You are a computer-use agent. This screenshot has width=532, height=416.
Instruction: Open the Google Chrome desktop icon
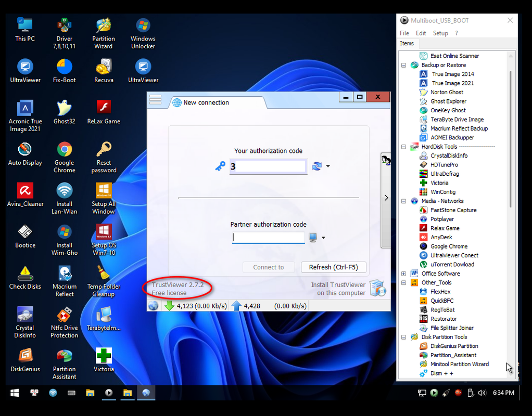coord(64,157)
